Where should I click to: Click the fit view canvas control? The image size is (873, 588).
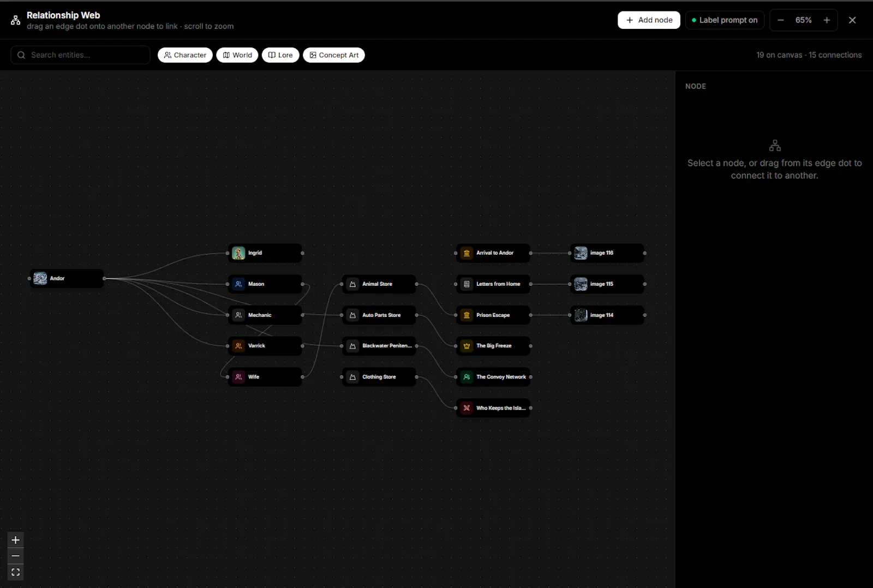click(x=16, y=572)
